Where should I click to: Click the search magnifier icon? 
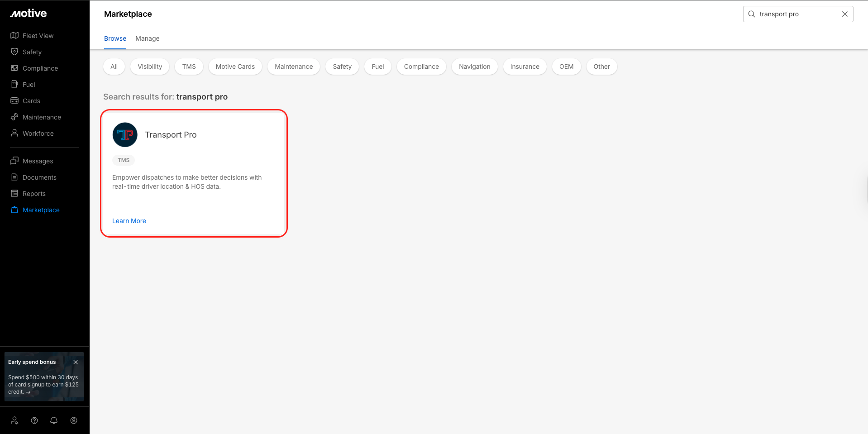(752, 14)
